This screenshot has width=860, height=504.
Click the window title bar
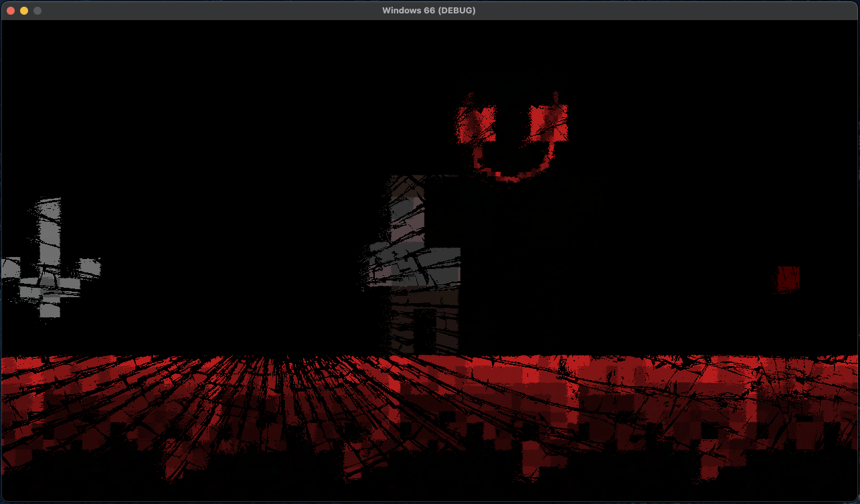click(x=268, y=10)
